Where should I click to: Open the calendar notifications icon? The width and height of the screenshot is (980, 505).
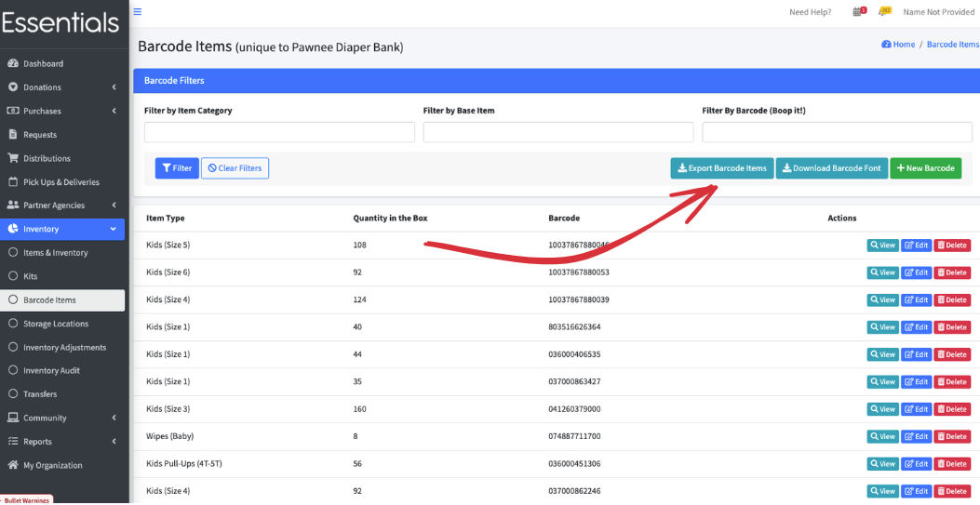click(859, 11)
